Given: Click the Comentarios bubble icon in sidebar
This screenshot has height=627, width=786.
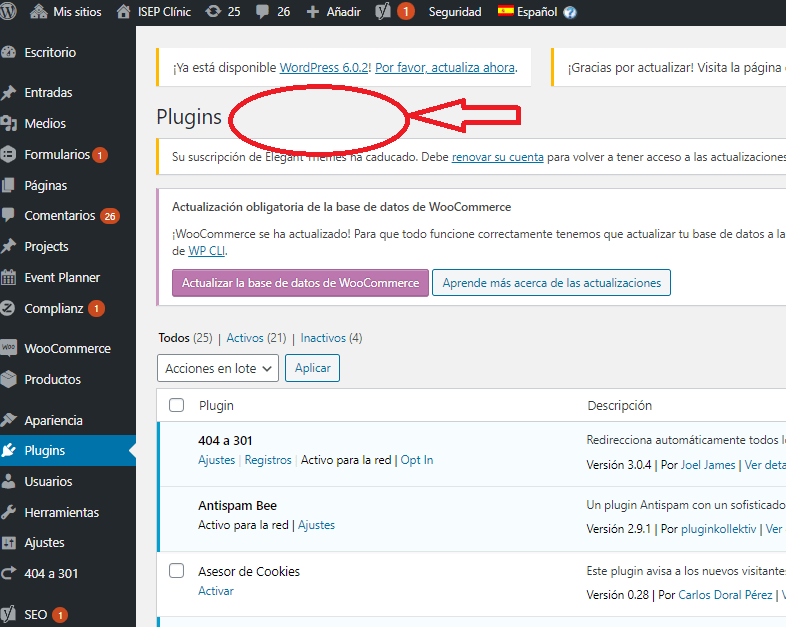Looking at the screenshot, I should point(9,215).
